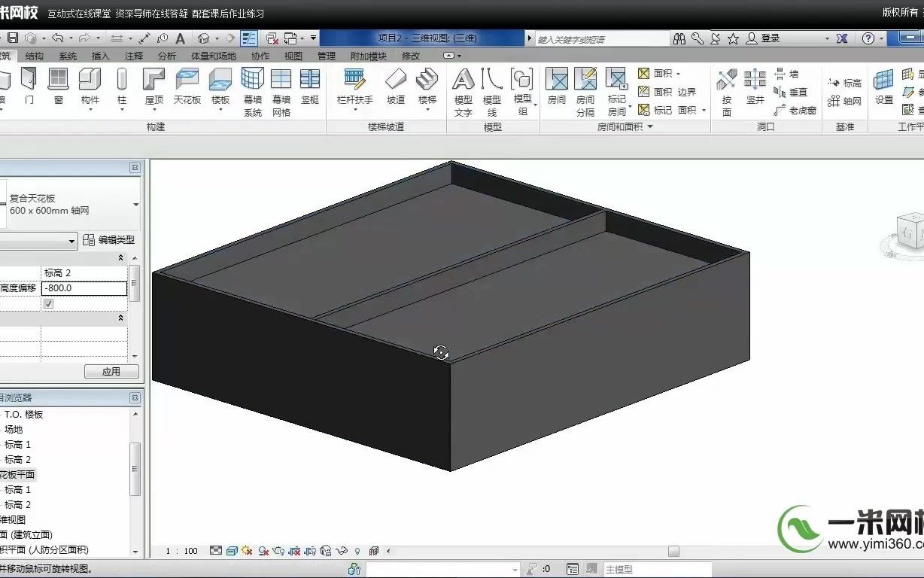Open the 1:100 scale dropdown
This screenshot has height=578, width=924.
coord(181,550)
